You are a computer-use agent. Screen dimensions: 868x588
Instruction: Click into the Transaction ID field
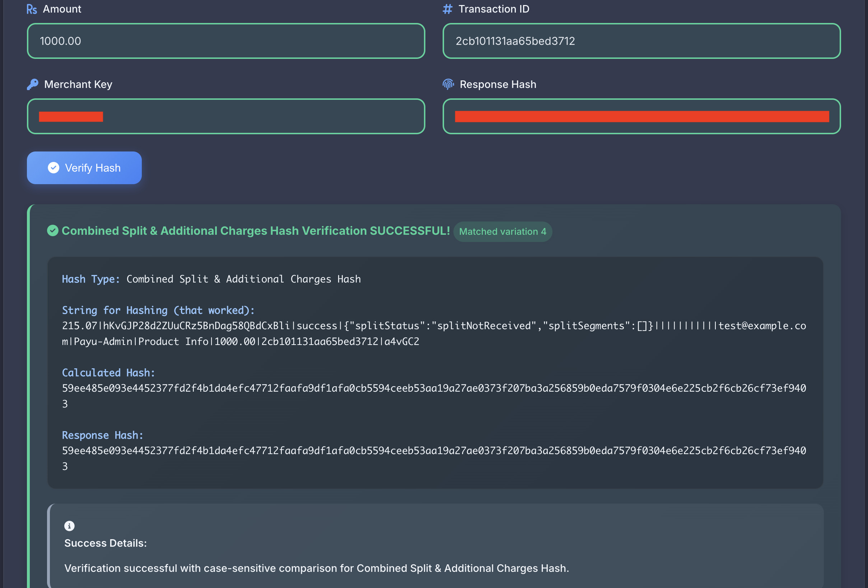coord(641,41)
